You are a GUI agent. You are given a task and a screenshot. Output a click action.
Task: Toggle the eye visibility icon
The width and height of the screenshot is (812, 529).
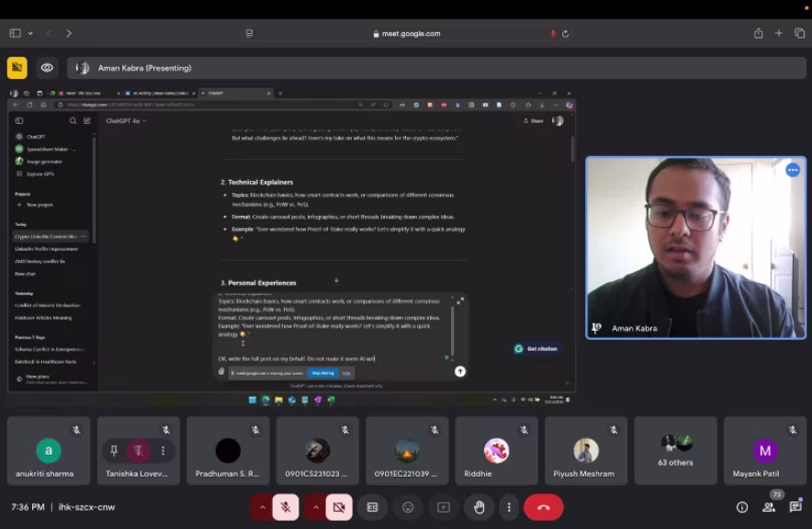coord(47,68)
